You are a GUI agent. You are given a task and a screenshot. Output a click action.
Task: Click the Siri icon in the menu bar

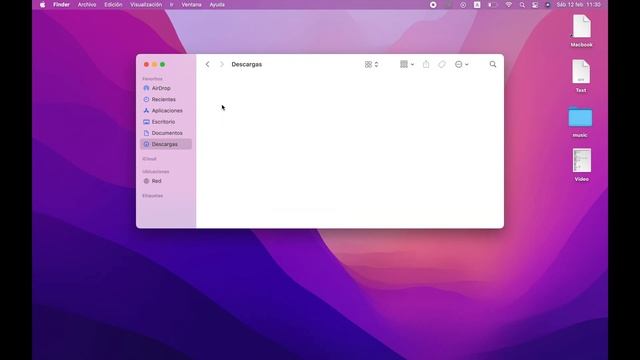click(548, 5)
